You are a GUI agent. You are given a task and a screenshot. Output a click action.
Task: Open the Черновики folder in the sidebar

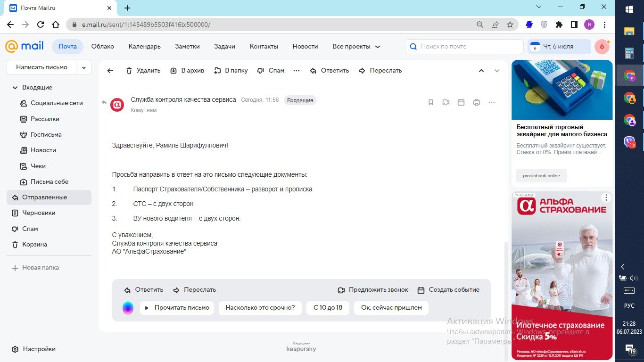click(x=39, y=213)
